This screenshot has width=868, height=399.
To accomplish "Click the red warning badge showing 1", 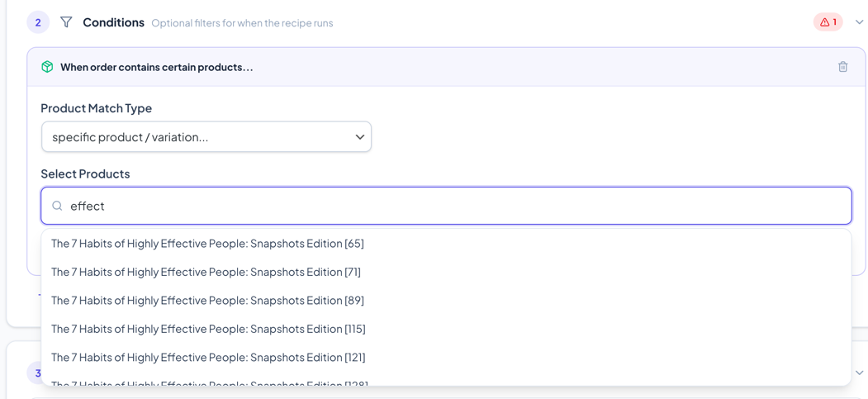I will 828,22.
